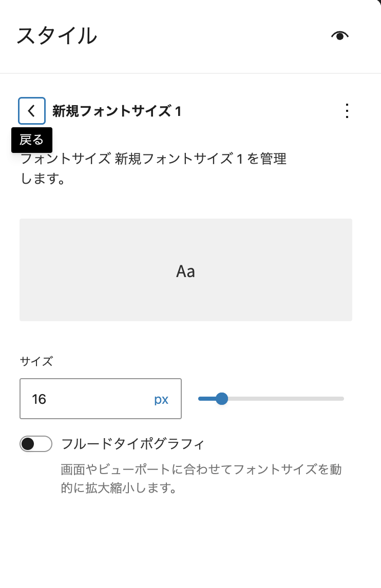Click the 新規フォントサイズ 1 heading
381x588 pixels.
pyautogui.click(x=117, y=111)
